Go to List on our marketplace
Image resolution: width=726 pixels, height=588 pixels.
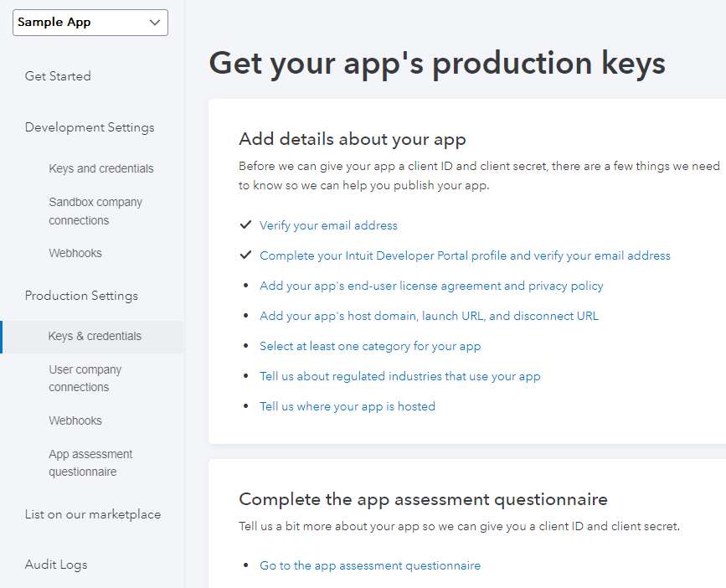click(x=93, y=514)
